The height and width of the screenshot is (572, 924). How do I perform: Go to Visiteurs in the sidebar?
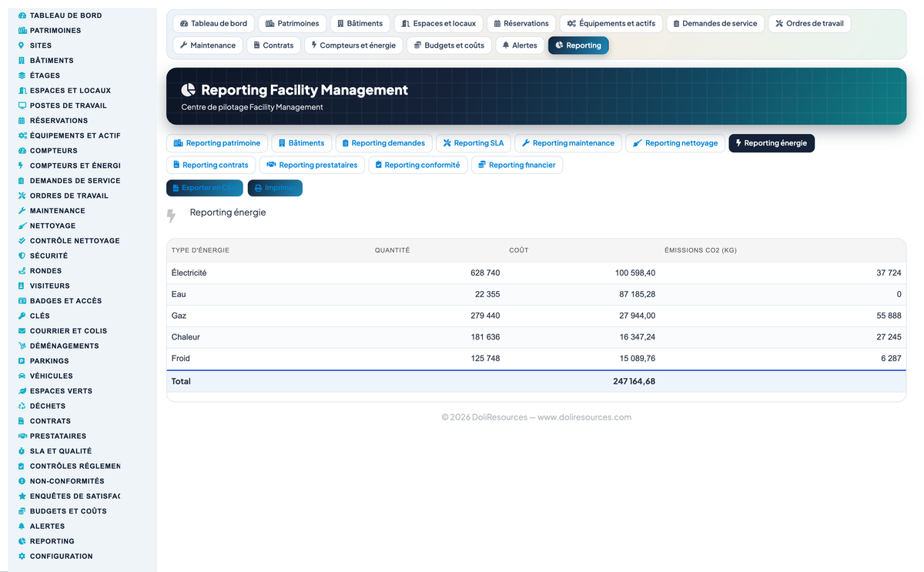click(x=49, y=286)
